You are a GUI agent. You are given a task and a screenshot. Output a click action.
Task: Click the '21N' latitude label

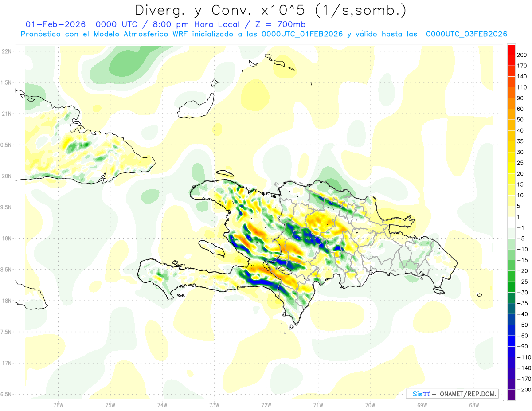pos(7,114)
